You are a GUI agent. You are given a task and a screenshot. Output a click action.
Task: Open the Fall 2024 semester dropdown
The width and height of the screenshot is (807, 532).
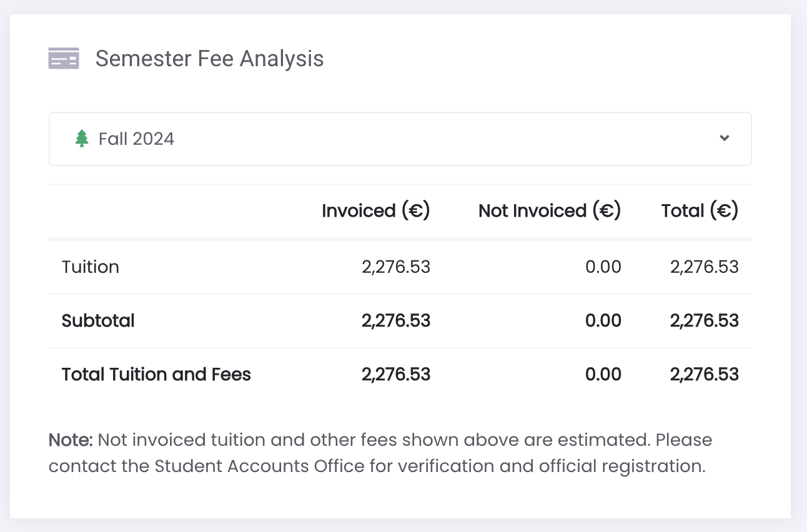tap(400, 139)
